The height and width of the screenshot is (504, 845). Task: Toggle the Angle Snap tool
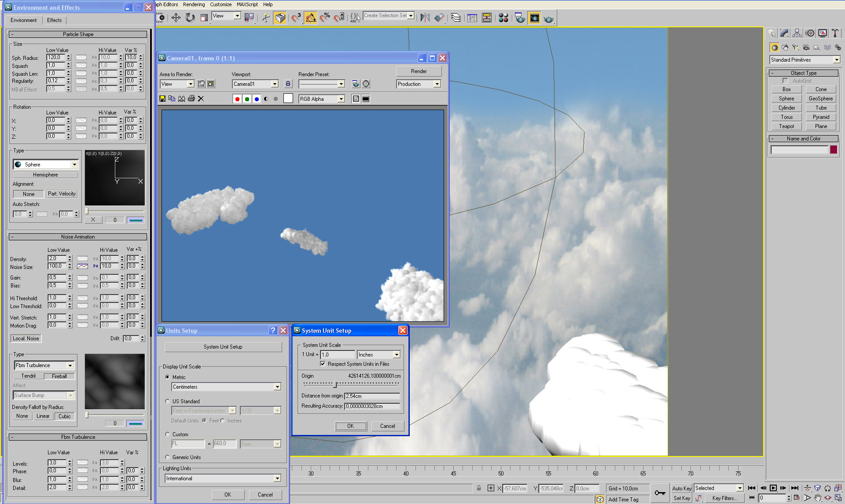tap(311, 18)
